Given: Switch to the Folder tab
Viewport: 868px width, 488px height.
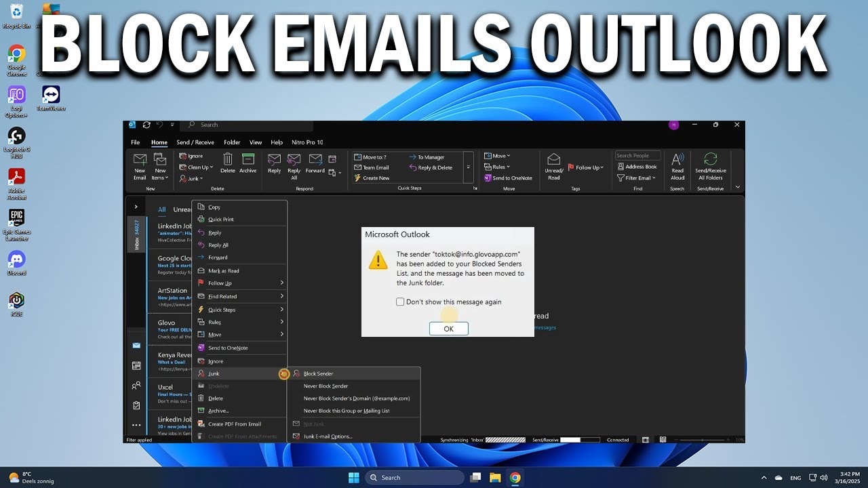Looking at the screenshot, I should coord(232,142).
